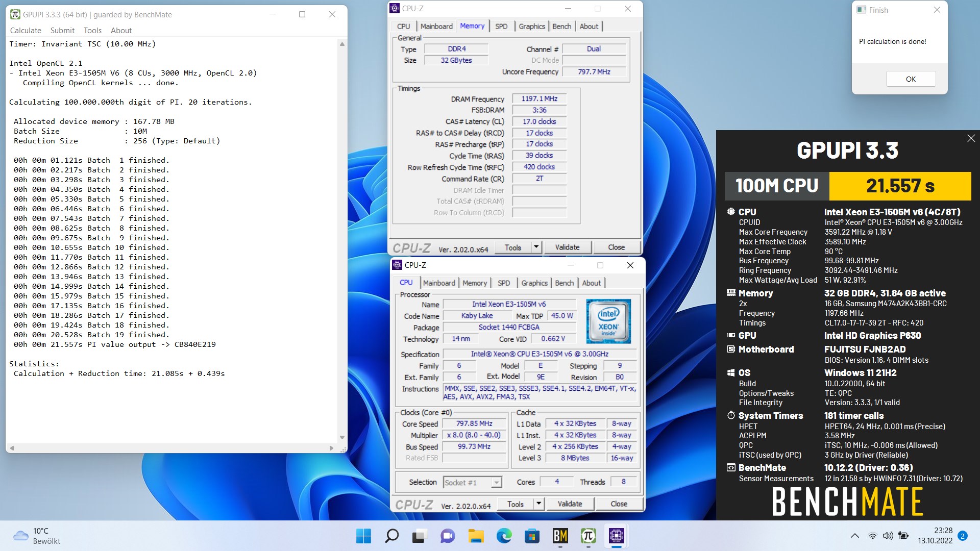The height and width of the screenshot is (551, 980).
Task: Open Task View icon on taskbar
Action: (420, 536)
